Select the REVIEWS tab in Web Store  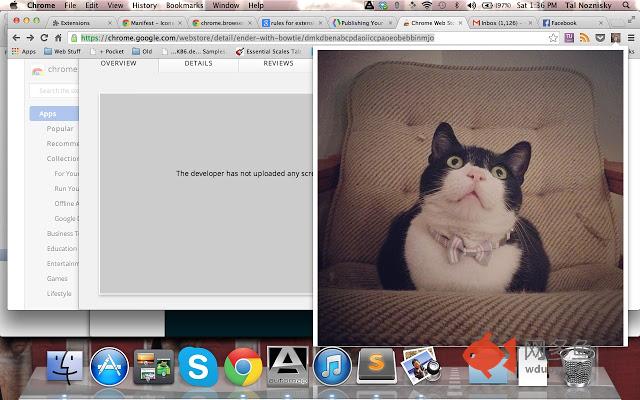(278, 64)
